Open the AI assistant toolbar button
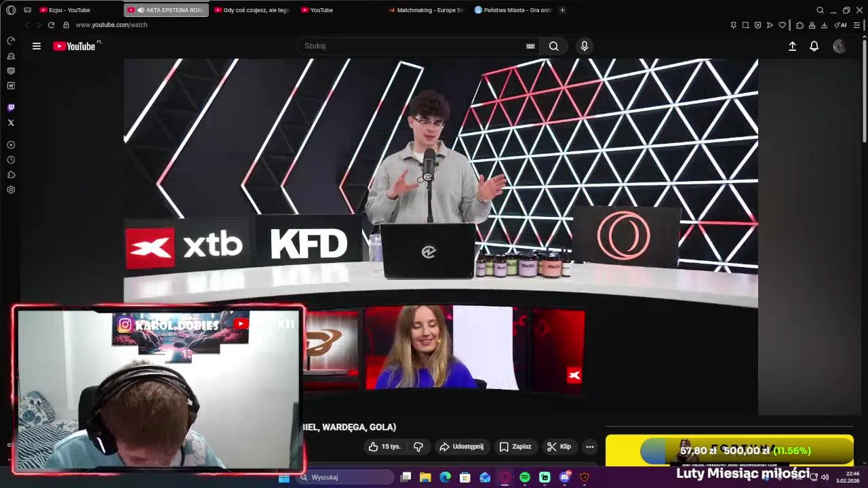 coord(840,25)
